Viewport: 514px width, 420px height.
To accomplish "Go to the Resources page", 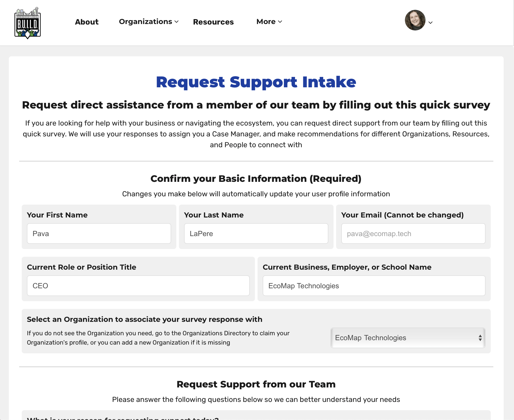I will click(x=213, y=22).
